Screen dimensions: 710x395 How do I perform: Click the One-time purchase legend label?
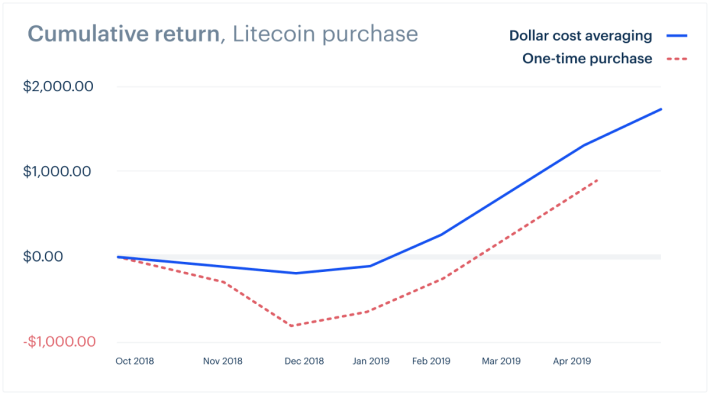[587, 58]
